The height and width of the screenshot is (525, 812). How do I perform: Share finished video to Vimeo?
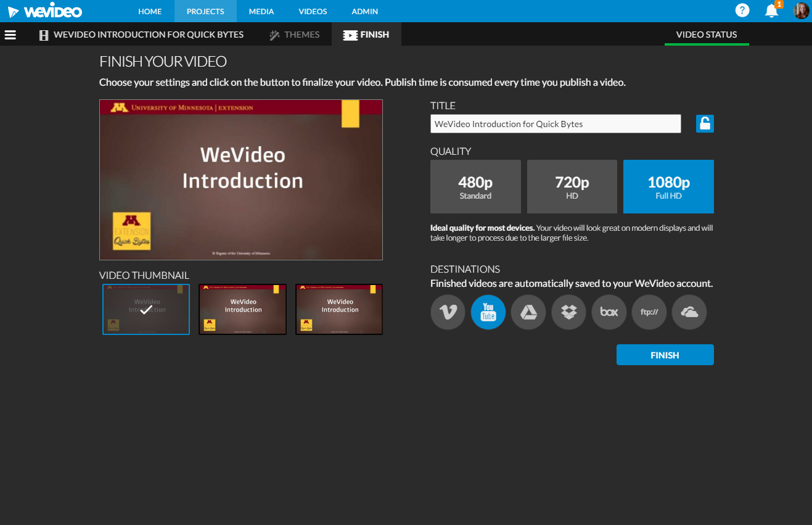(448, 312)
